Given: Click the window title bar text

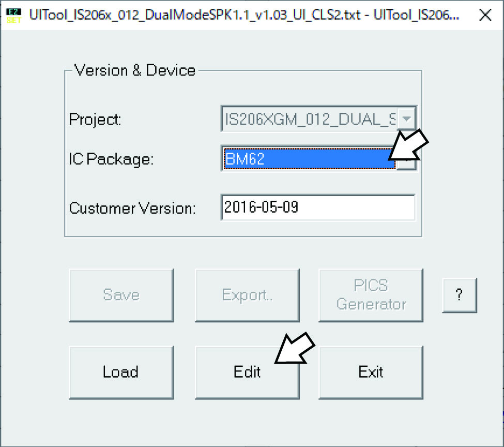Looking at the screenshot, I should point(244,15).
